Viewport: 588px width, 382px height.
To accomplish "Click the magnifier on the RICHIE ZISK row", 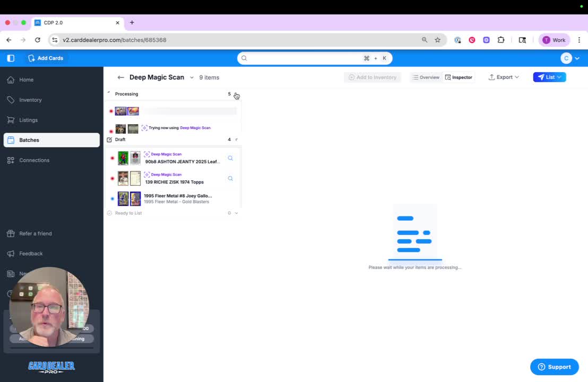I will 230,178.
